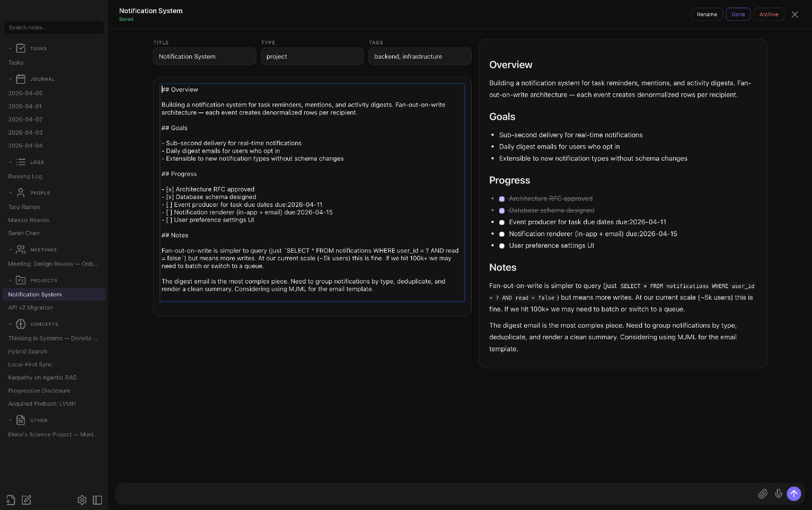Collapse the Other section chevron
This screenshot has width=812, height=510.
pos(11,420)
